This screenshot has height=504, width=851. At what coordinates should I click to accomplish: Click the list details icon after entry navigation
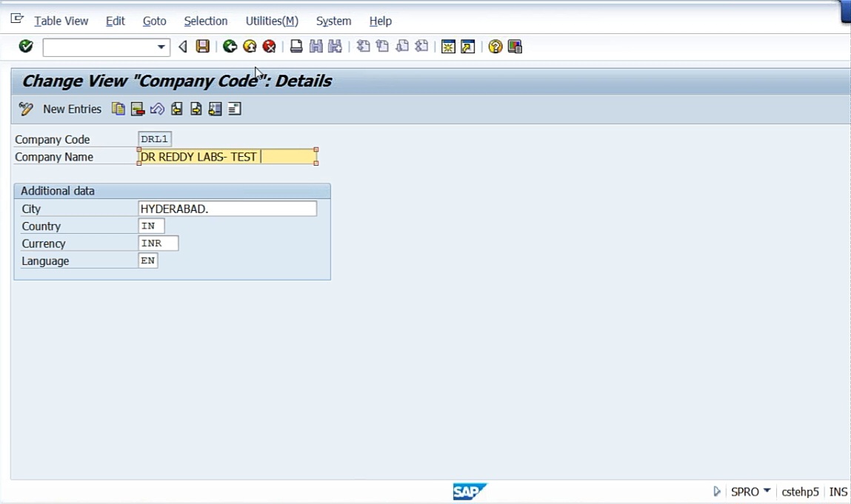[235, 109]
